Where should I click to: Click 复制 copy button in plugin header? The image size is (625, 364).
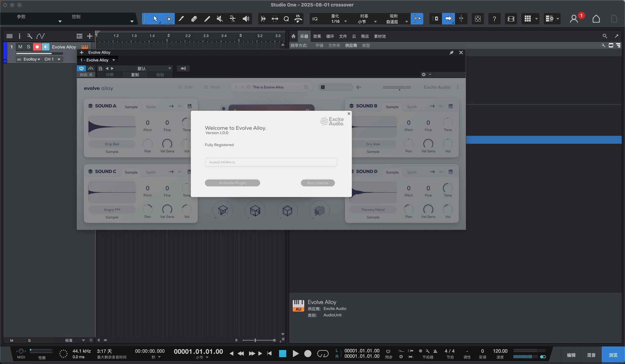point(135,75)
